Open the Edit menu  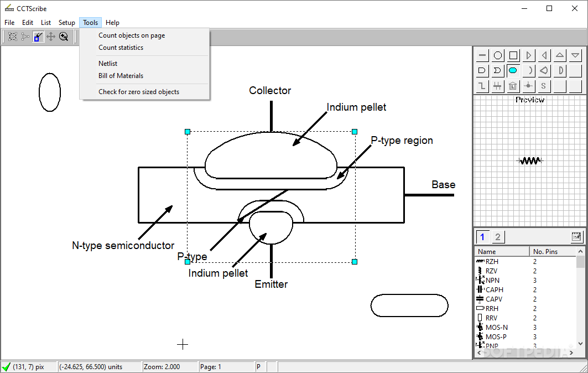(x=27, y=23)
